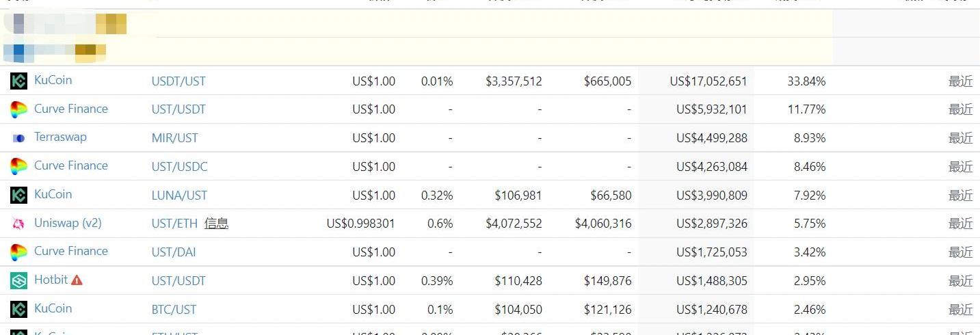Open the BTC/UST trading pair

[174, 310]
